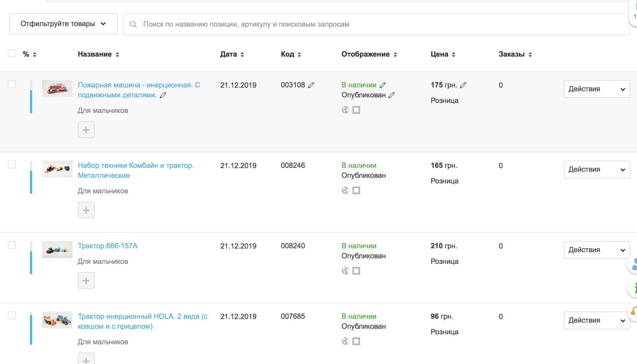The height and width of the screenshot is (364, 637).
Task: Click globe icon in Трактор HOLA row
Action: (345, 341)
